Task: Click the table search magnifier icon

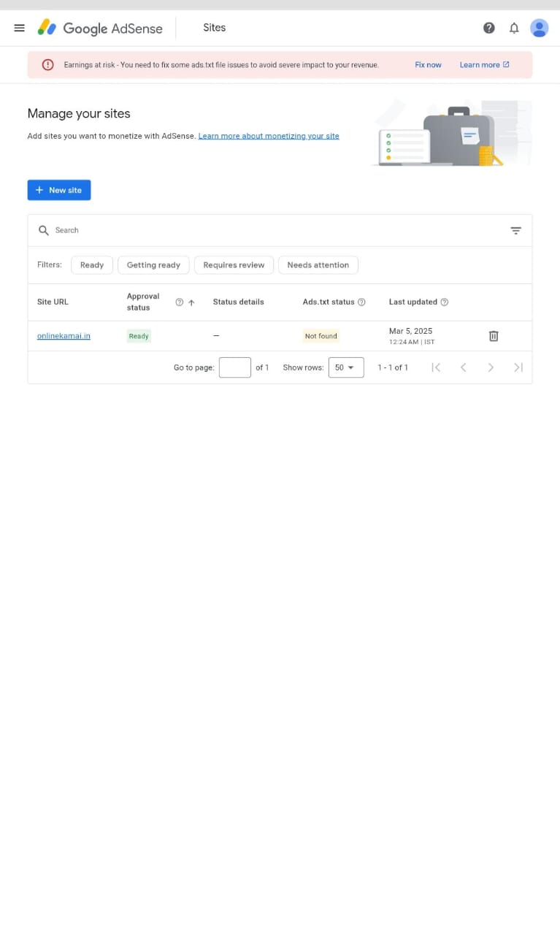Action: (x=44, y=230)
